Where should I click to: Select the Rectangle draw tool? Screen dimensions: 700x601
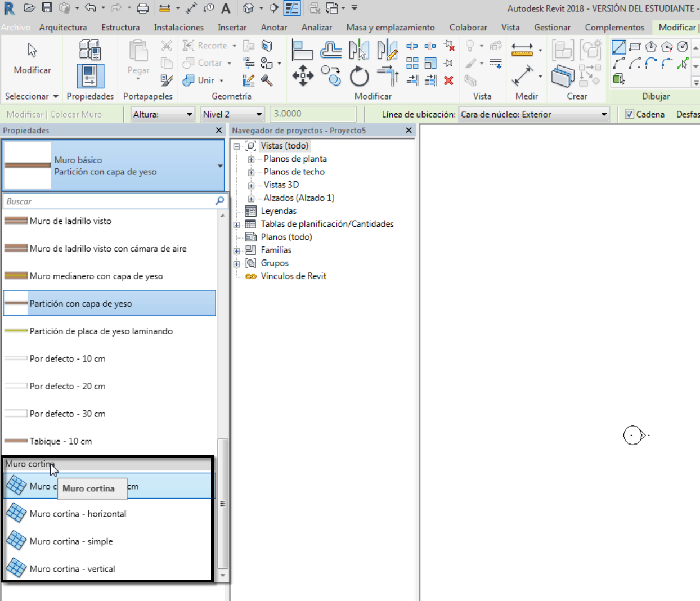(635, 47)
